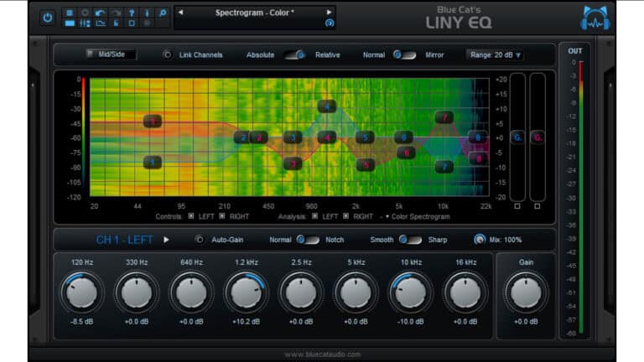Expand the left side panel handle
644x362 pixels.
coord(33,85)
